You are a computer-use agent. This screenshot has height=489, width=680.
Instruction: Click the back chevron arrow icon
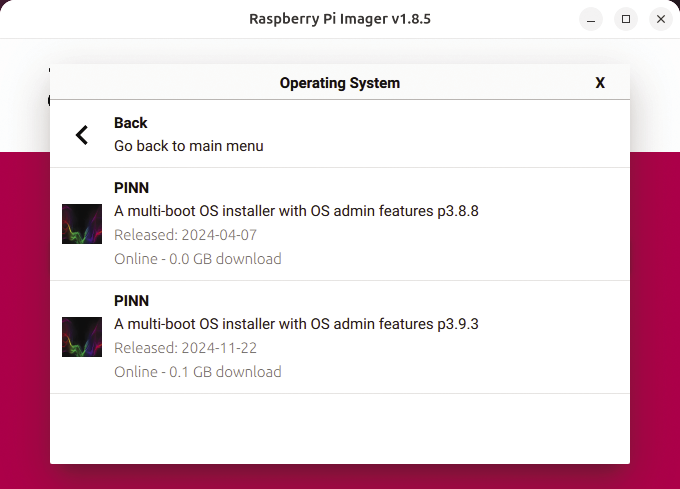[82, 135]
